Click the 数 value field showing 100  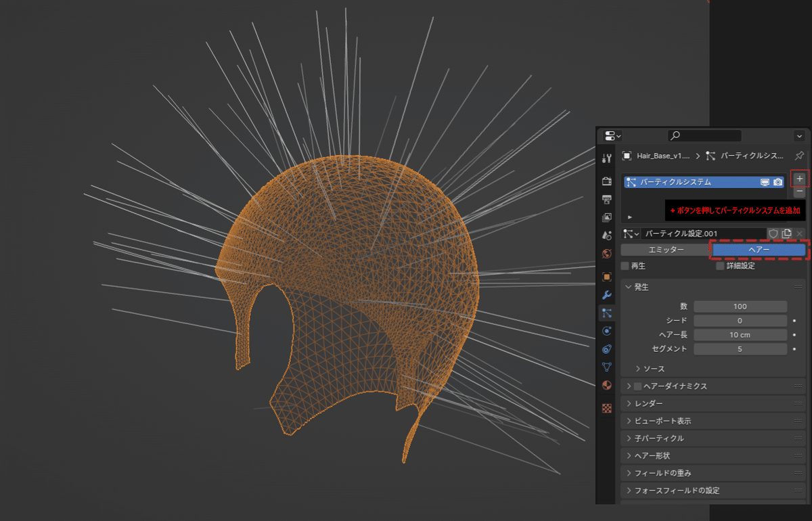(740, 307)
